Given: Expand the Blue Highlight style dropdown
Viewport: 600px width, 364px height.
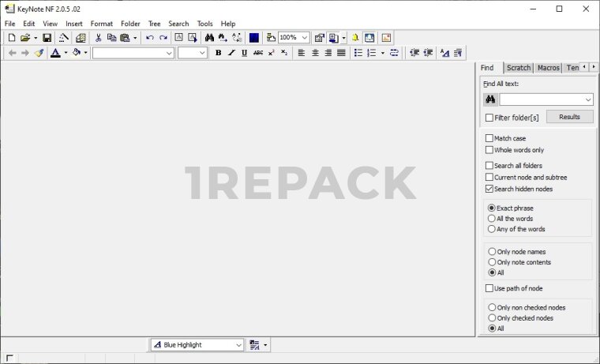Looking at the screenshot, I should [238, 345].
